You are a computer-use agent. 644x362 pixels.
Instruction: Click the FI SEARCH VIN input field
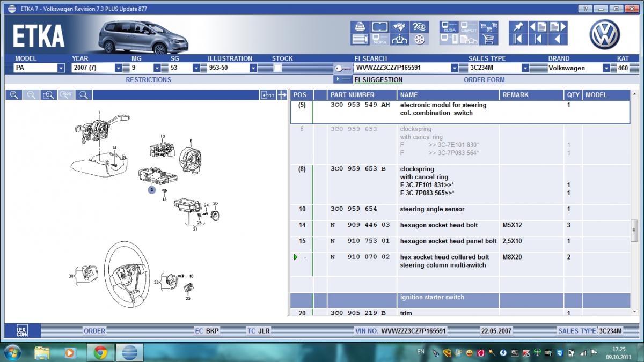tap(402, 68)
